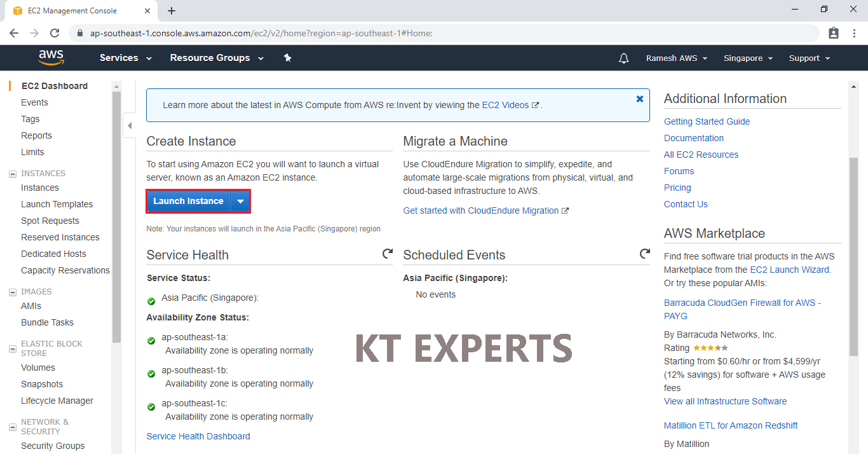The height and width of the screenshot is (454, 868).
Task: Open the Services menu
Action: (x=125, y=58)
